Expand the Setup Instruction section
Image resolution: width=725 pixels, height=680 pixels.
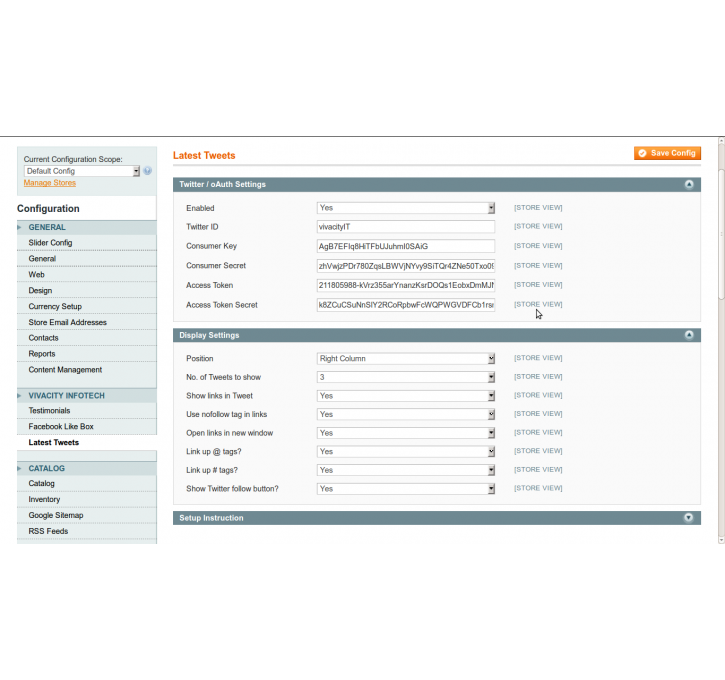pos(689,518)
